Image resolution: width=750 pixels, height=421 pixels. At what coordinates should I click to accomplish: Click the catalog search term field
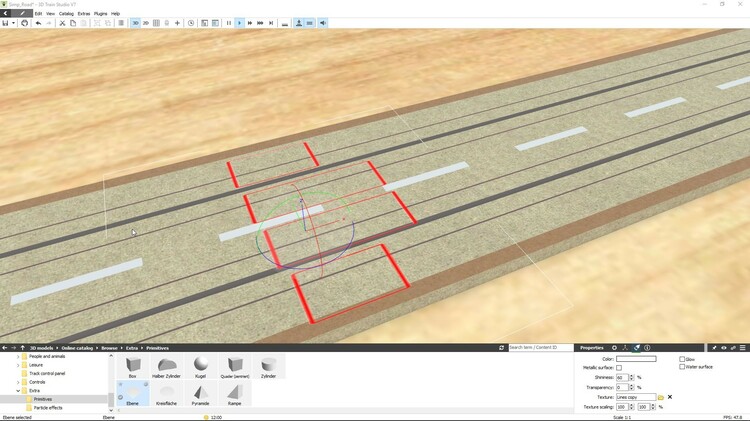point(540,347)
